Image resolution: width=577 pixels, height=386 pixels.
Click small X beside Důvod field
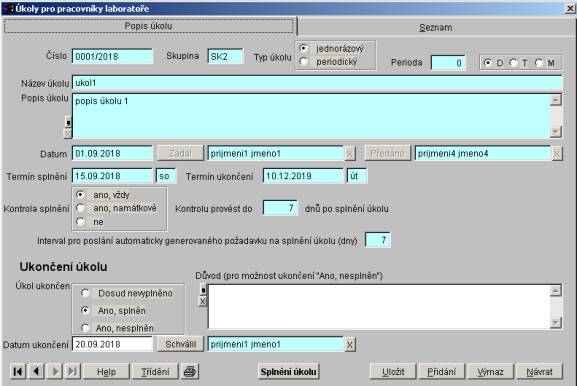pos(202,302)
